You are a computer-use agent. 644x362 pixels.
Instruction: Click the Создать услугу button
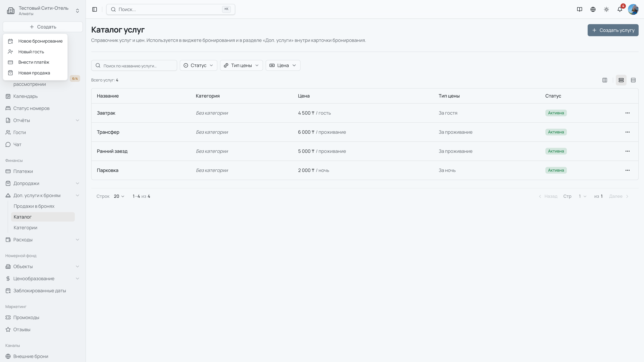(x=613, y=30)
